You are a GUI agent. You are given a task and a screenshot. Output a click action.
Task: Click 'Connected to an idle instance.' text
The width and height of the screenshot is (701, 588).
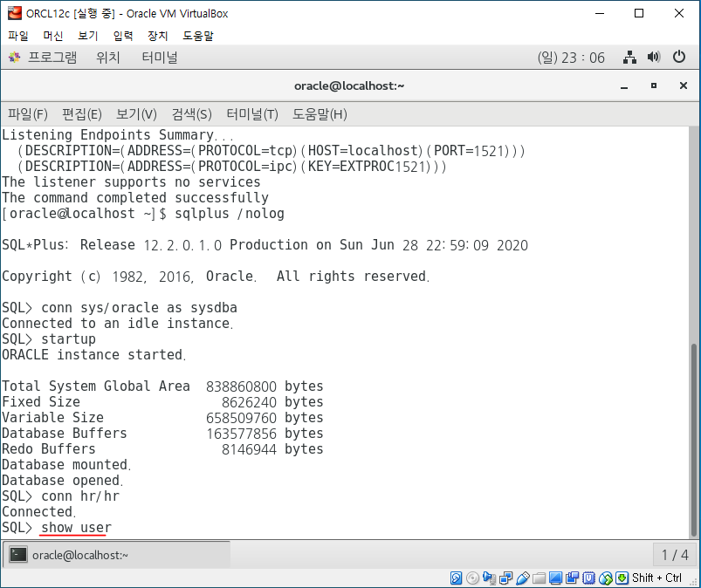[x=117, y=323]
